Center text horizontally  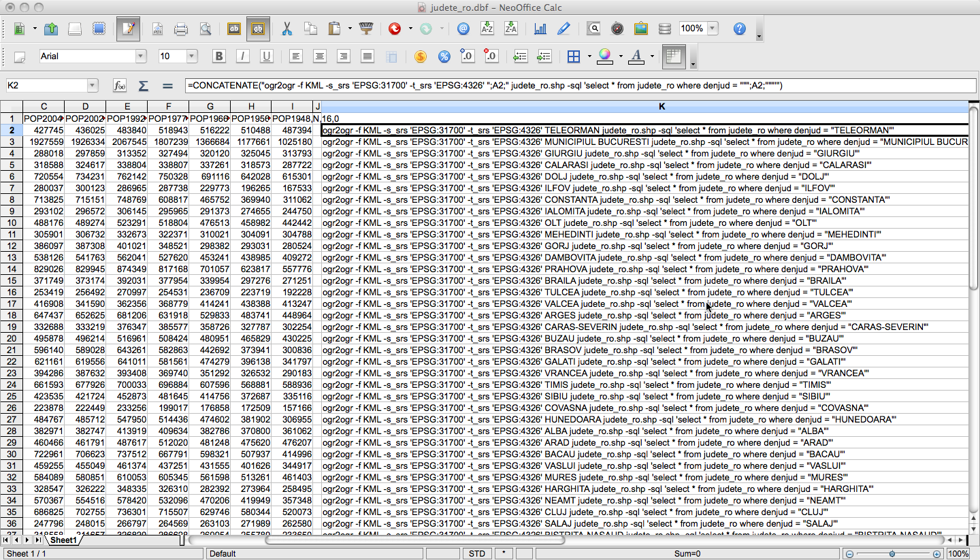[x=319, y=56]
